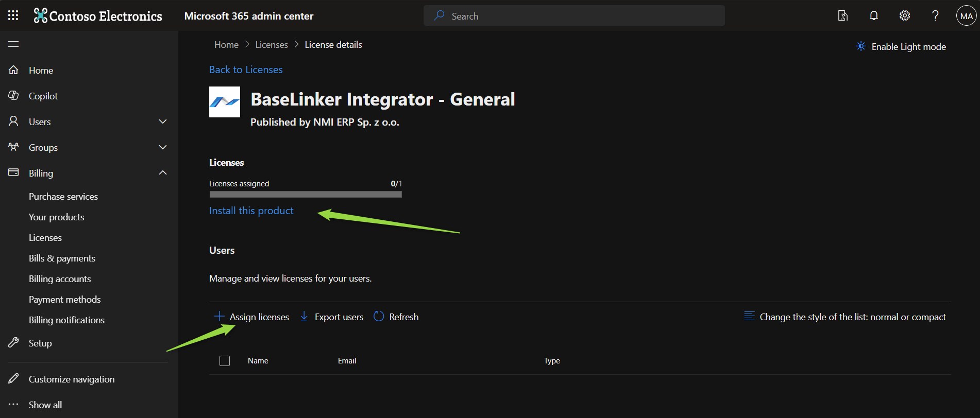Click the BaseLinker Integrator product logo
The image size is (980, 418).
225,102
